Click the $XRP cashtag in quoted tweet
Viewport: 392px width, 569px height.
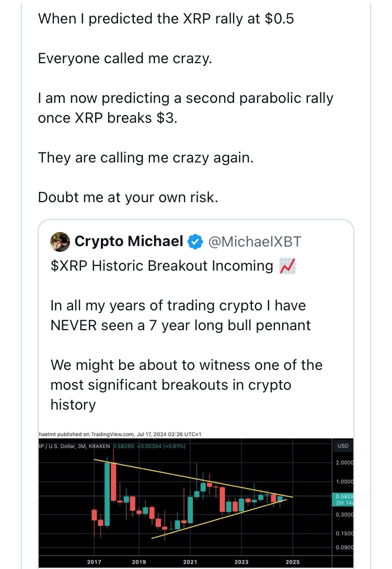click(x=70, y=266)
